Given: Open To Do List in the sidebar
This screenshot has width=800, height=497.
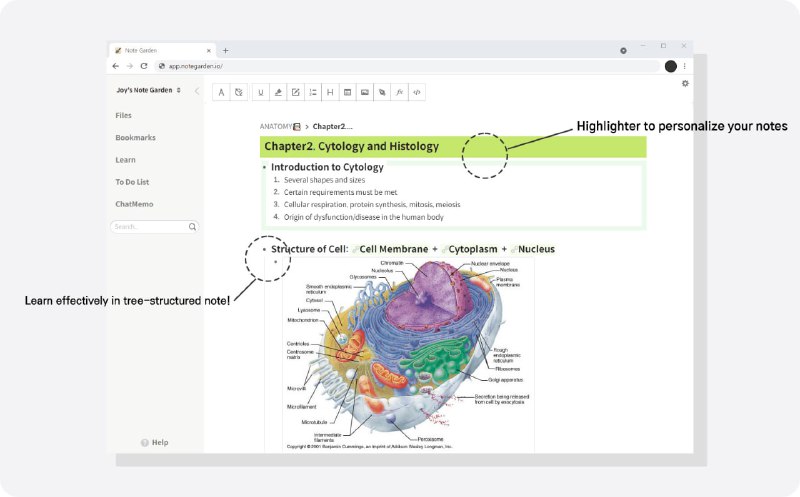Looking at the screenshot, I should (x=132, y=182).
